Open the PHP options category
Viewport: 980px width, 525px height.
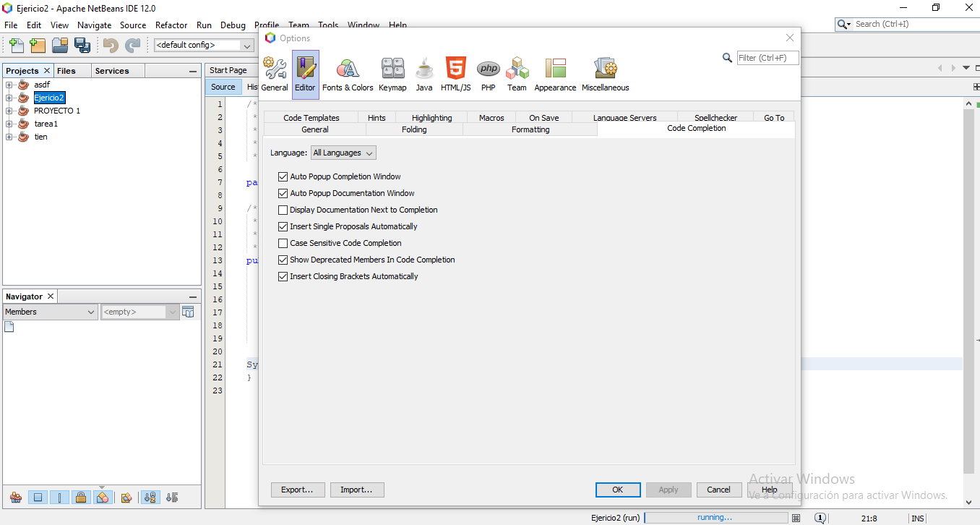[489, 74]
